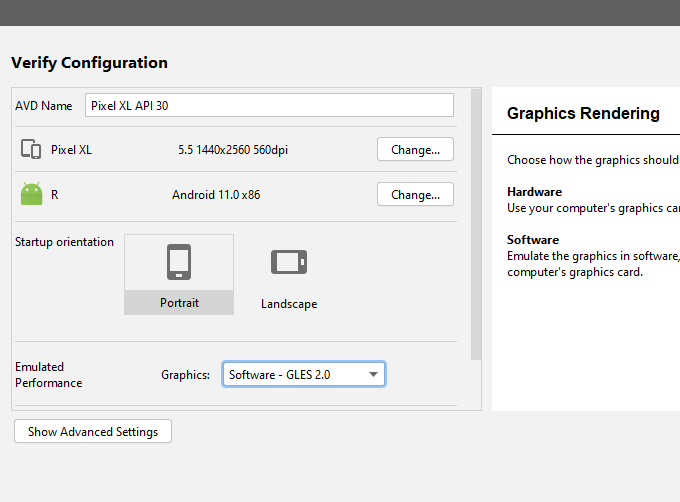
Task: Click the 'Startup orientation' label
Action: click(64, 242)
